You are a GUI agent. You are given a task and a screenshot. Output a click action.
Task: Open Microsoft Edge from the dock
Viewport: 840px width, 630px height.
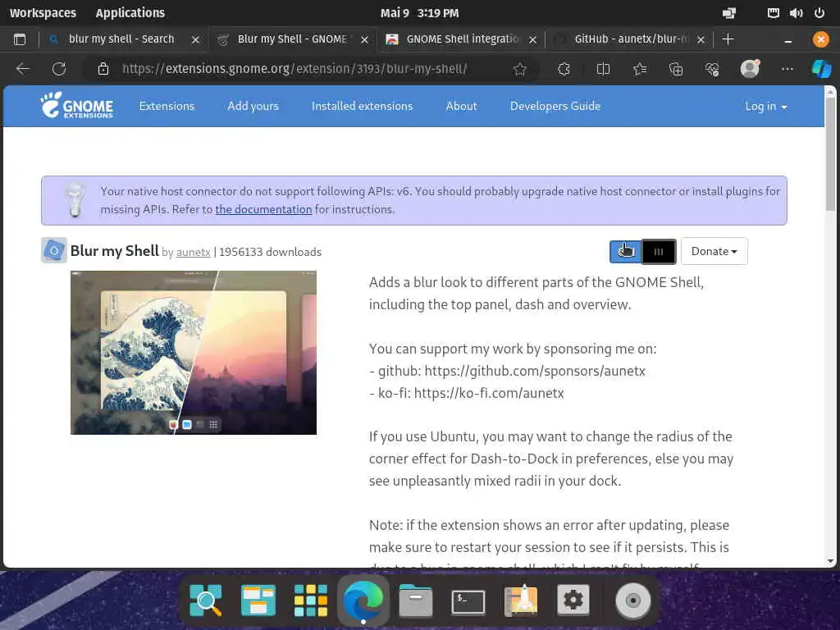point(363,599)
